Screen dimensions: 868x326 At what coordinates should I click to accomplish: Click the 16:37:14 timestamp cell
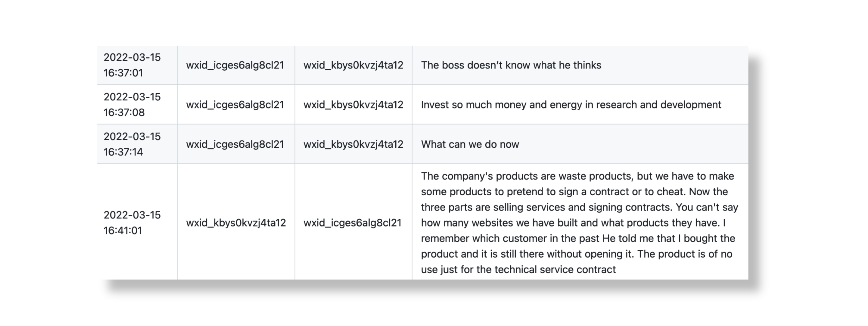point(132,144)
